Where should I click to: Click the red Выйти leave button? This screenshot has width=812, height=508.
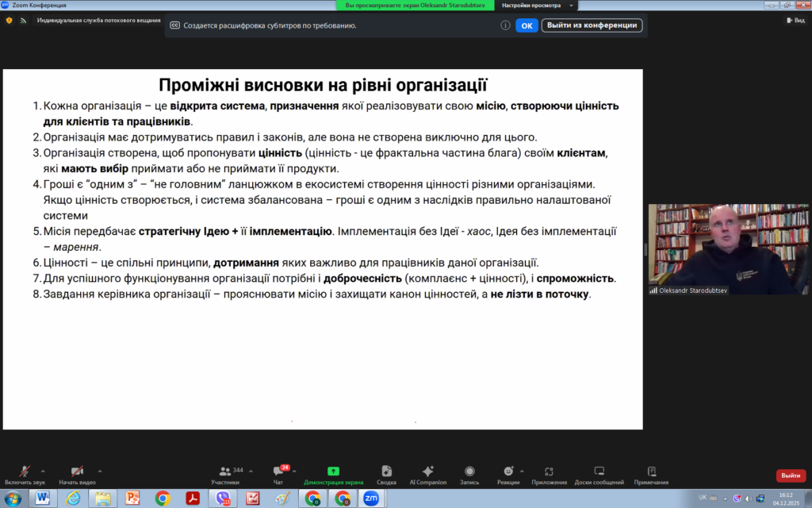coord(790,475)
